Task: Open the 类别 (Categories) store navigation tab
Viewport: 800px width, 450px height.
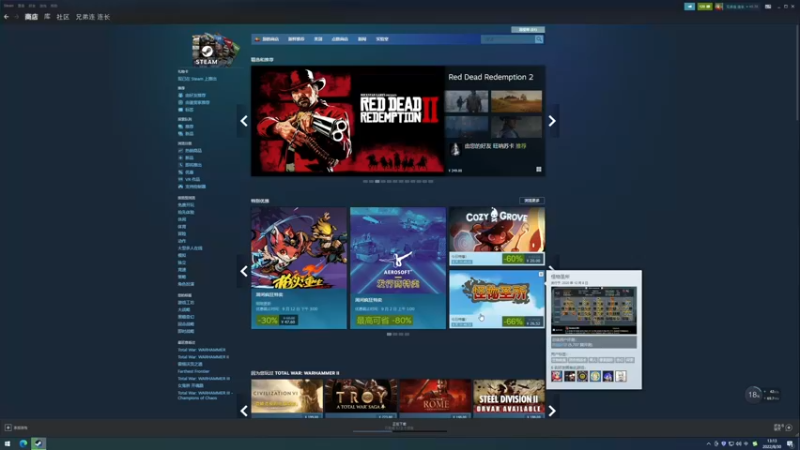Action: click(318, 39)
